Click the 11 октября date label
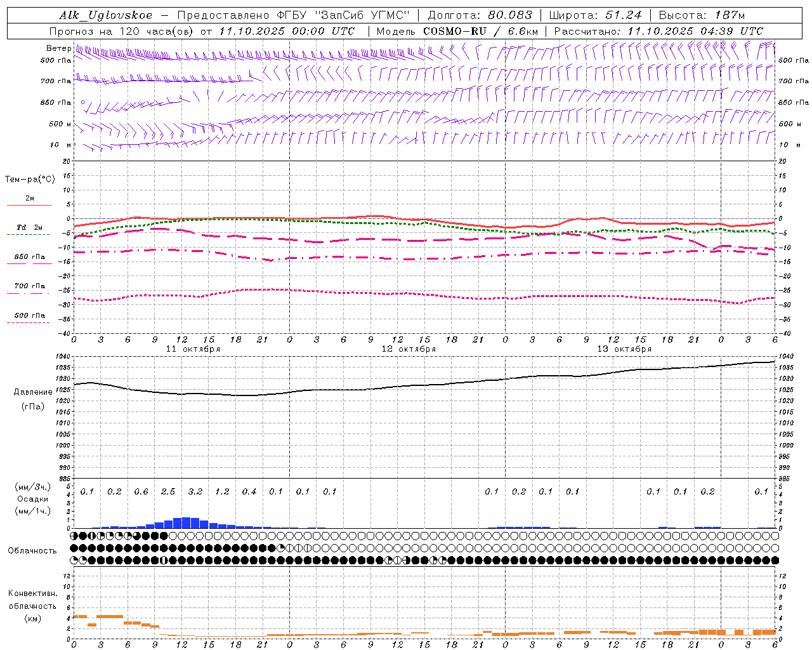The width and height of the screenshot is (812, 650). [193, 349]
